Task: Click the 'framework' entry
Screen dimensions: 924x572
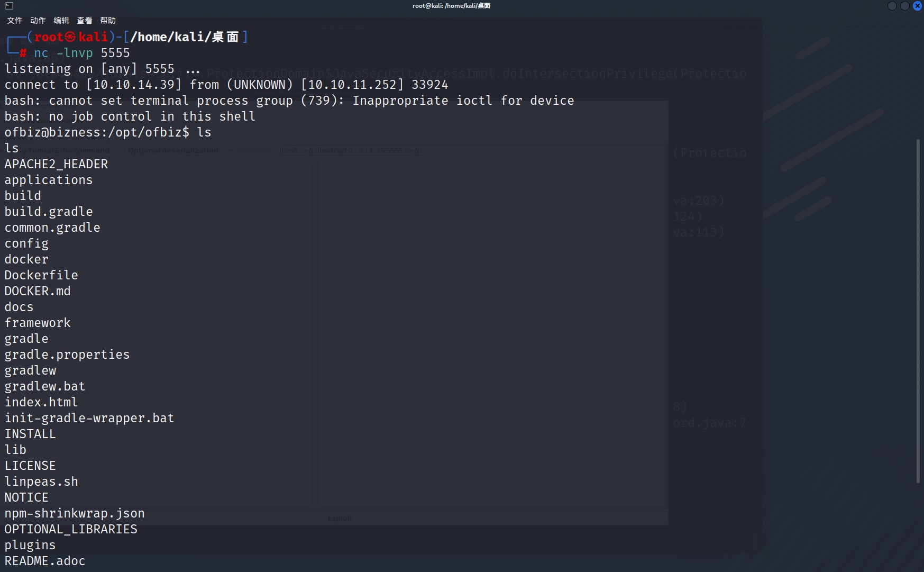Action: point(38,323)
